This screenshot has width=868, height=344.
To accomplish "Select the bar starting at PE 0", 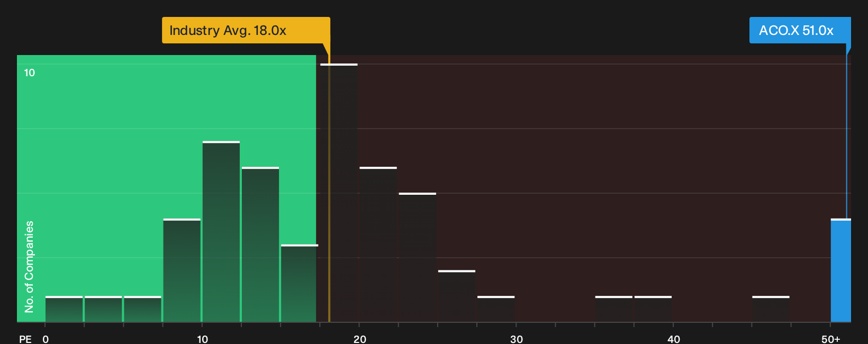I will 64,309.
